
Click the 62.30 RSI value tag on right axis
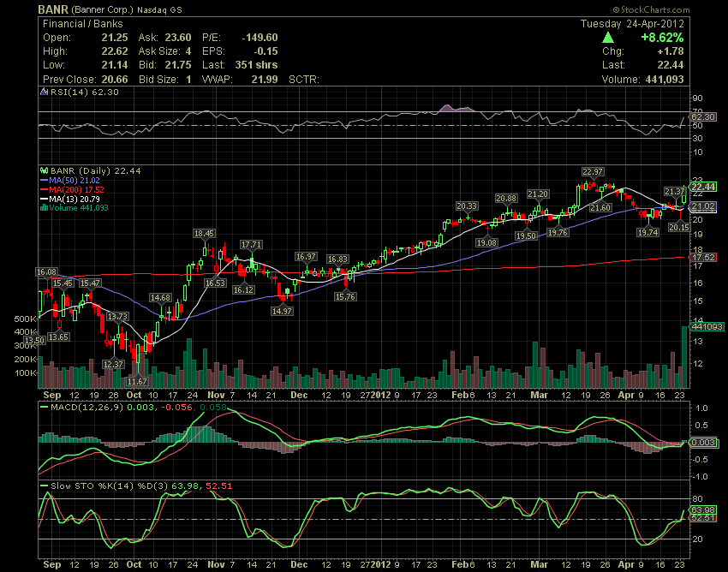tap(703, 116)
